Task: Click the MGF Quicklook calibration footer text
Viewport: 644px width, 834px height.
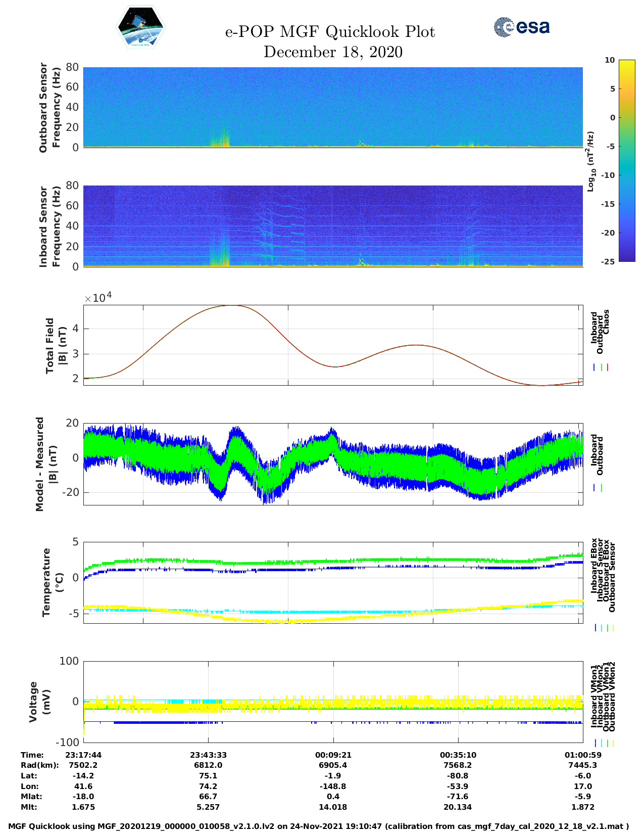Action: [319, 826]
